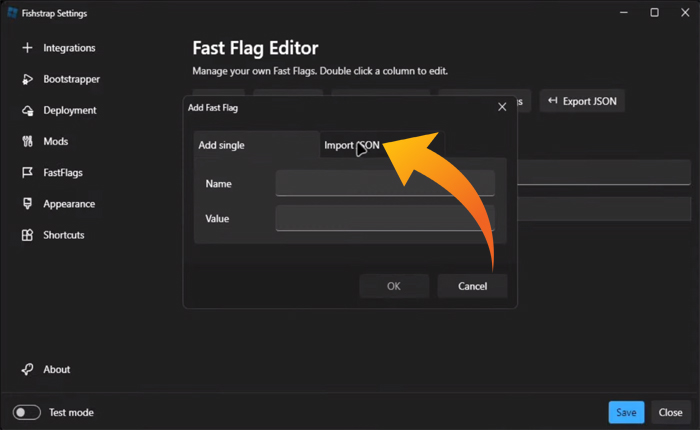Image resolution: width=700 pixels, height=430 pixels.
Task: Click the Mods sliders icon
Action: tap(27, 142)
